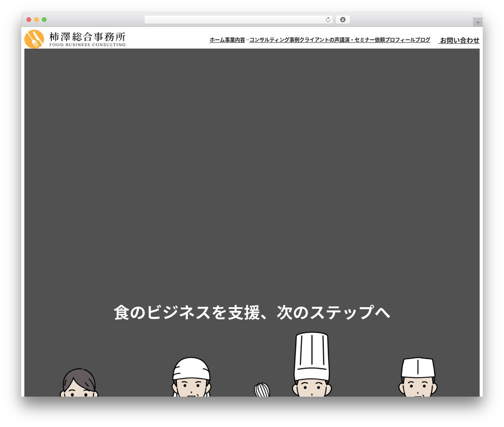Open 講演・セミナー依頼 page
504x427 pixels.
pos(362,40)
